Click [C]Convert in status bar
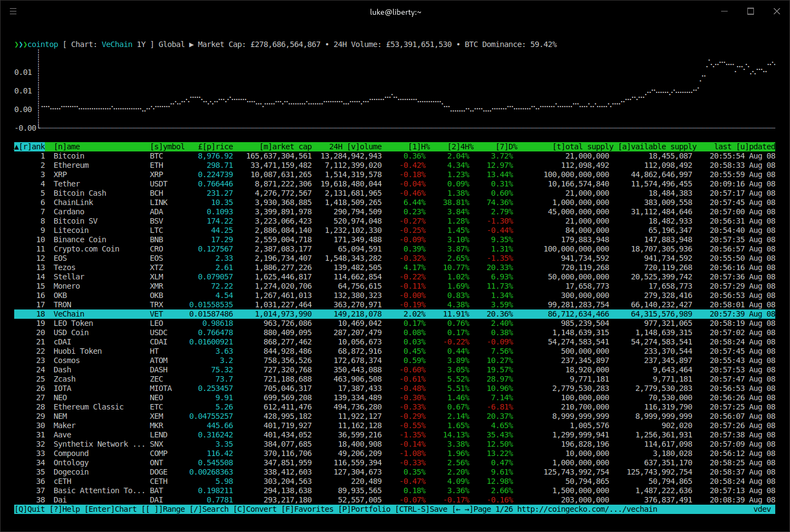 (255, 509)
